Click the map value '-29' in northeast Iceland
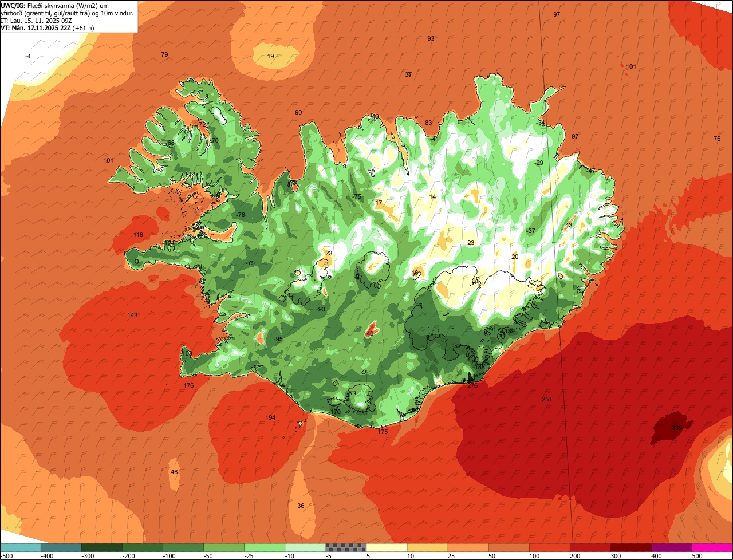The image size is (733, 560). 538,163
